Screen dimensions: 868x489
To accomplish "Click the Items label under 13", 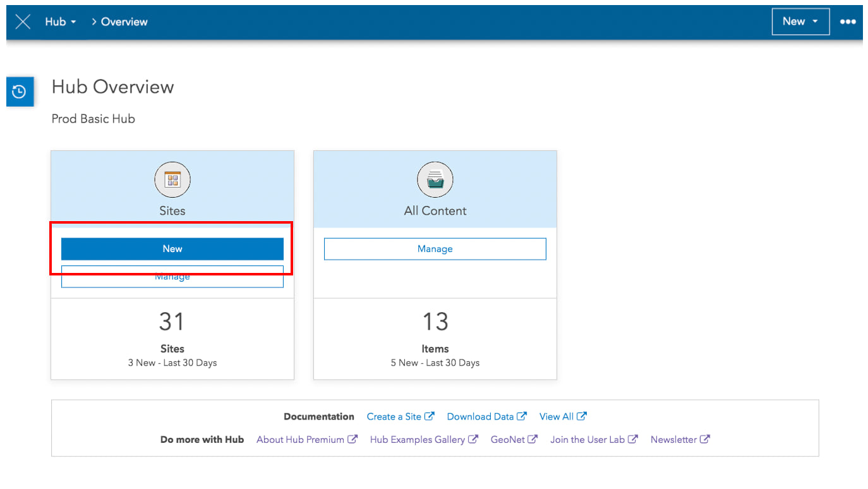I will coord(435,349).
